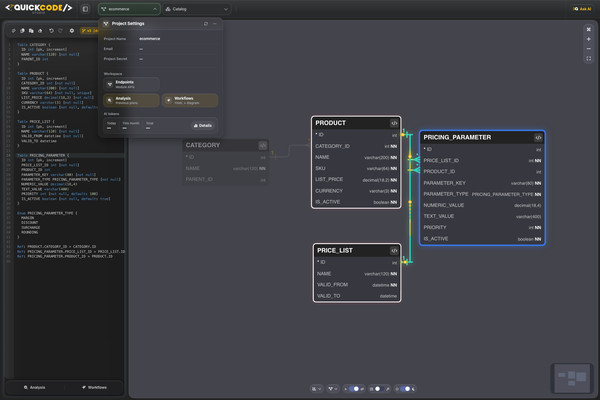This screenshot has height=400, width=600.
Task: Open the Endpoints workspace card
Action: click(x=131, y=84)
